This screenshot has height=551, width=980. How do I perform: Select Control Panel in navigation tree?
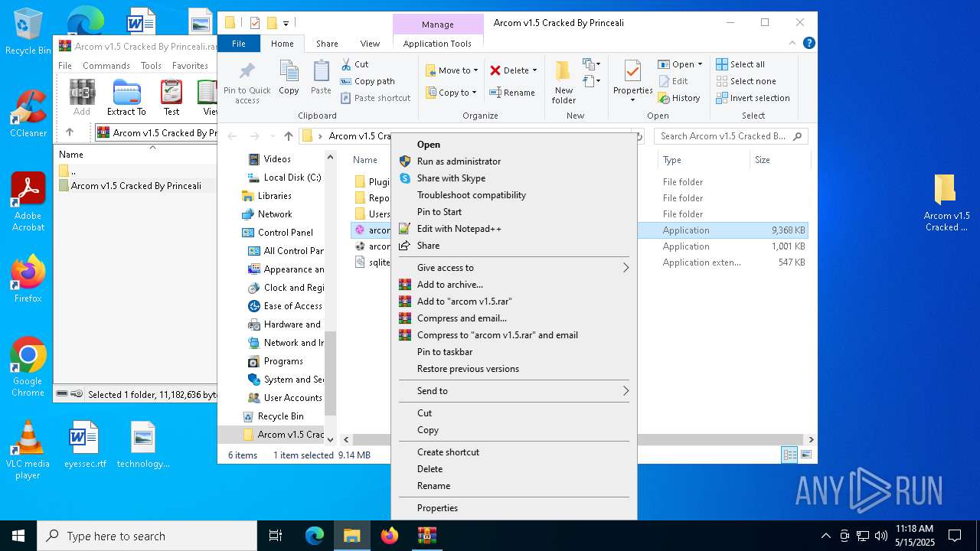pos(285,233)
